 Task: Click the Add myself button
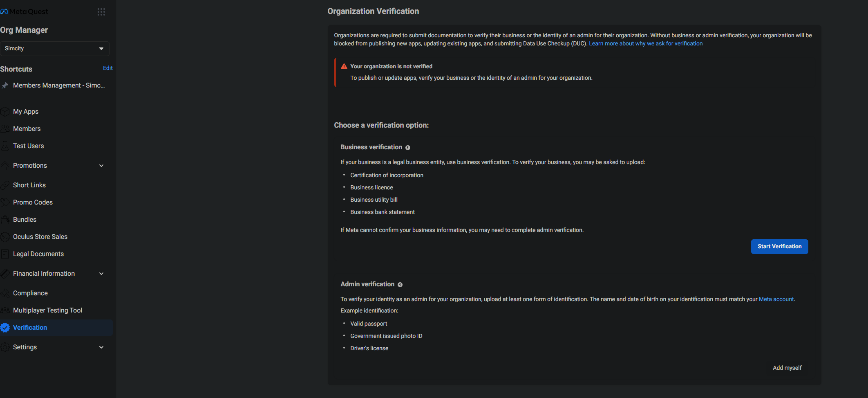(787, 368)
